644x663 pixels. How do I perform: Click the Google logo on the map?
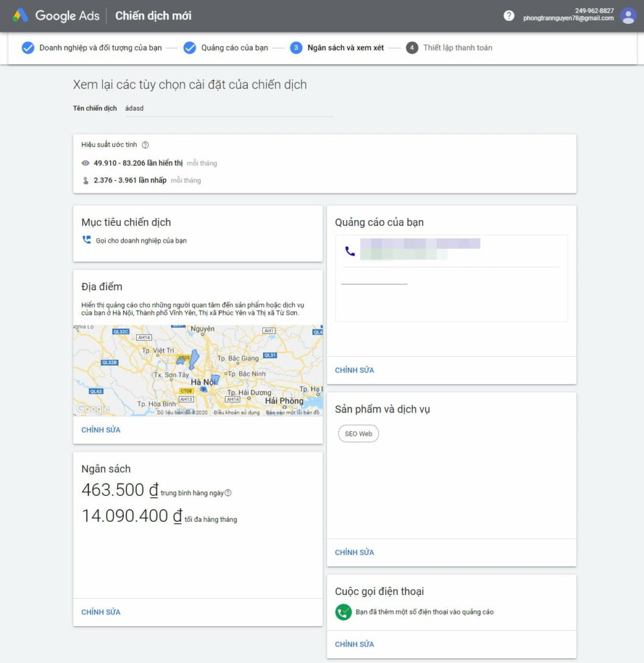93,409
